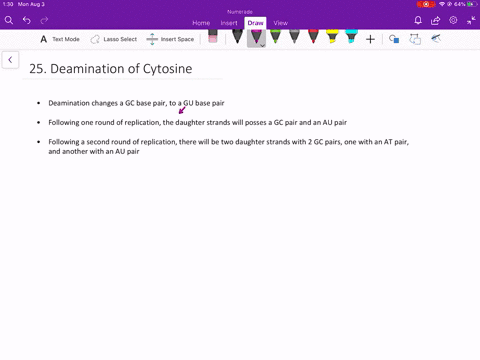480x360 pixels.
Task: Activate the Lasso Select tool
Action: 113,39
